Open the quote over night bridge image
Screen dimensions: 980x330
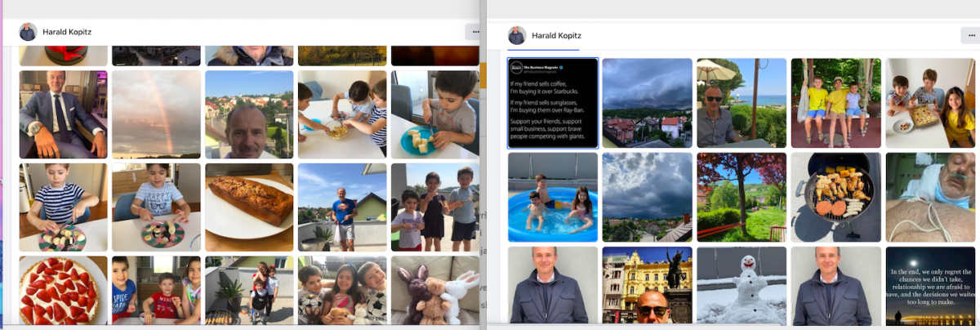click(930, 285)
